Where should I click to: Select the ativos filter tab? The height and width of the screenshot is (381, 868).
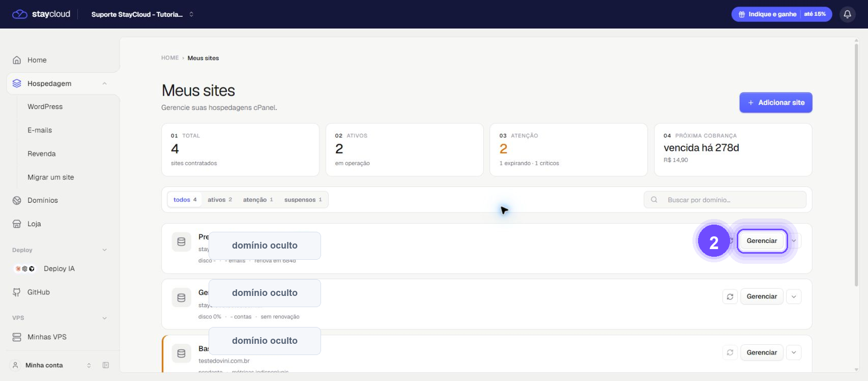[x=220, y=200]
